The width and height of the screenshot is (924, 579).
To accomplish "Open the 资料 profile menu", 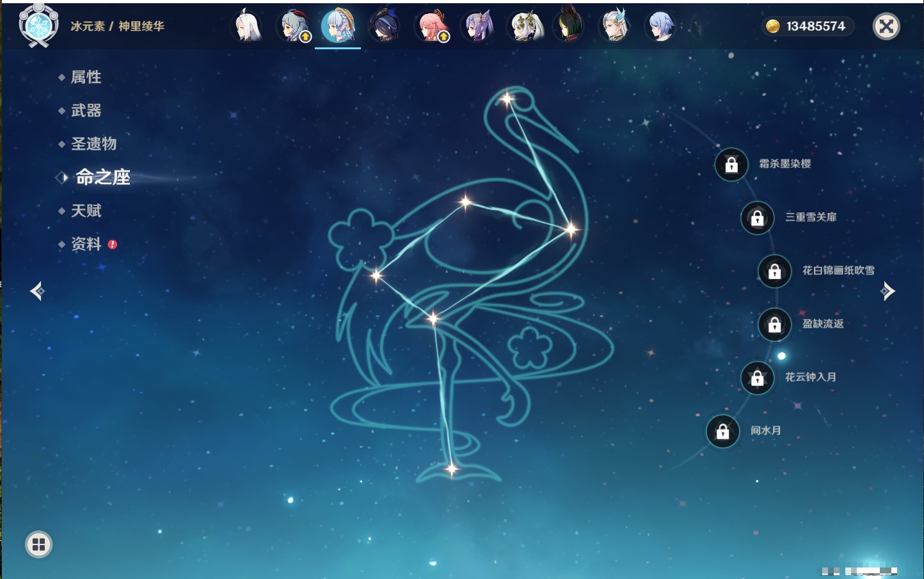I will coord(86,244).
